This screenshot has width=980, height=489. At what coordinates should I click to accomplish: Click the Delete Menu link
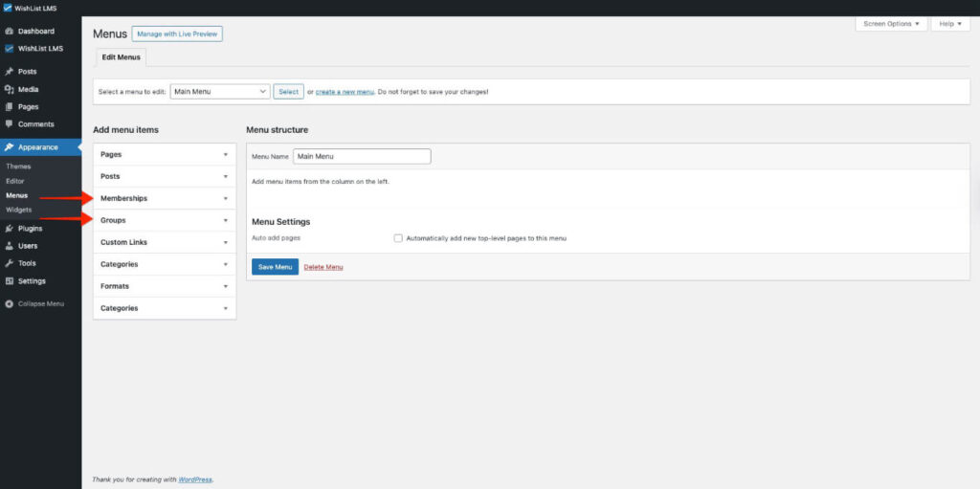(323, 267)
